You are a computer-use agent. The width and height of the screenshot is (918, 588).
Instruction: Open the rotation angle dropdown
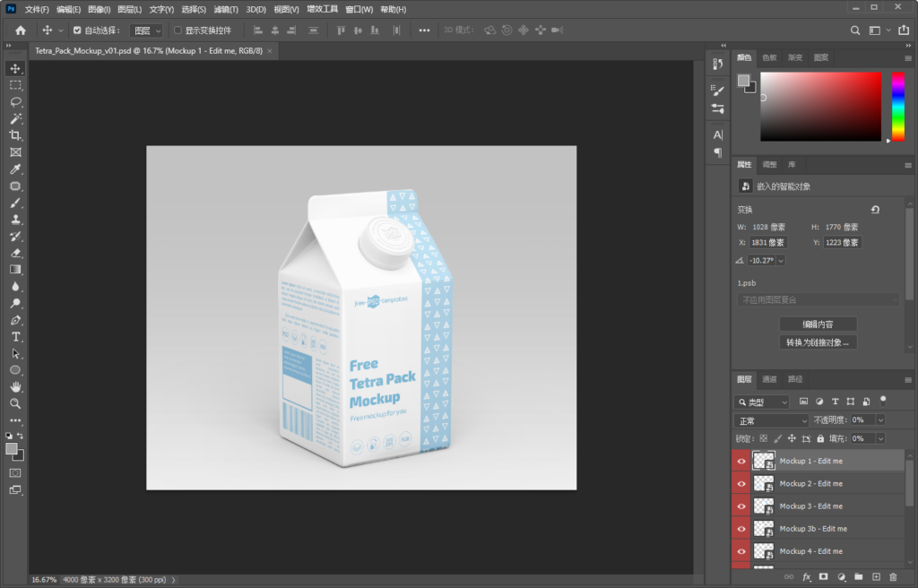coord(781,261)
